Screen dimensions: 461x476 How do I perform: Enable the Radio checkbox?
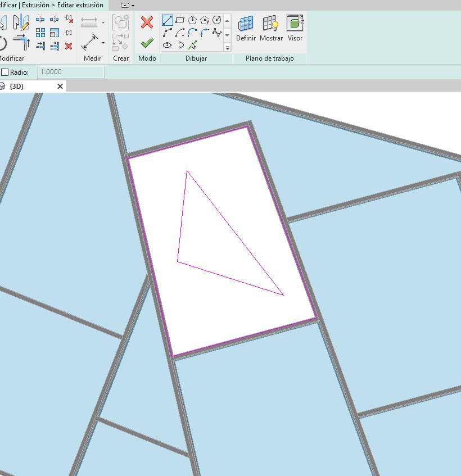tap(5, 72)
